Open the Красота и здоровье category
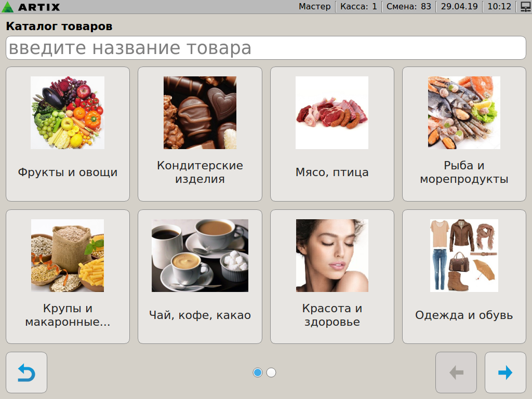Viewport: 532px width, 399px height. coord(332,277)
